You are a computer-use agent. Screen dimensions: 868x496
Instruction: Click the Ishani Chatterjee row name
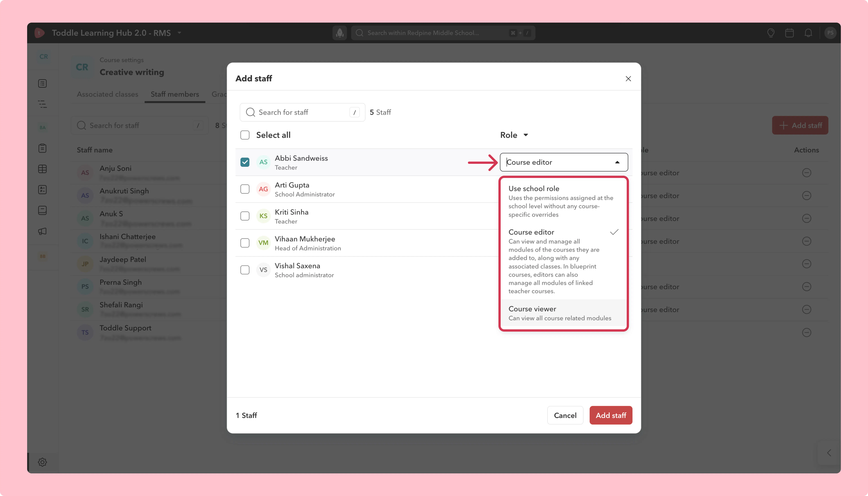coord(127,237)
